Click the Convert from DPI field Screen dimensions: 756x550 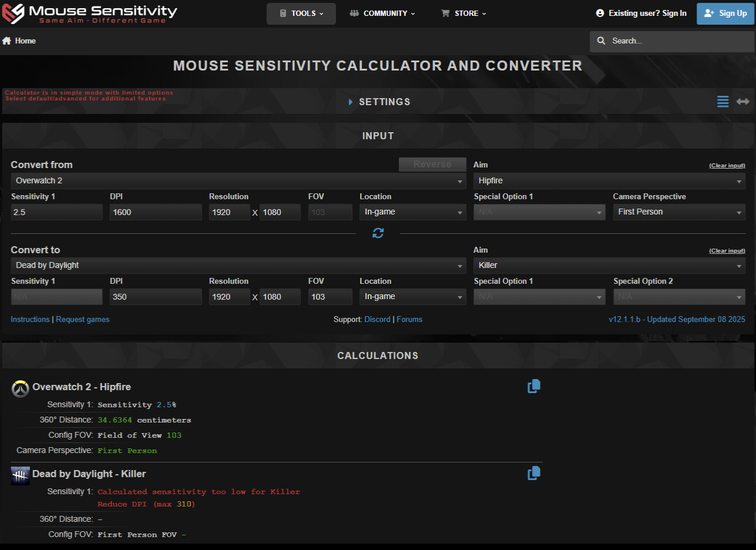click(x=156, y=212)
